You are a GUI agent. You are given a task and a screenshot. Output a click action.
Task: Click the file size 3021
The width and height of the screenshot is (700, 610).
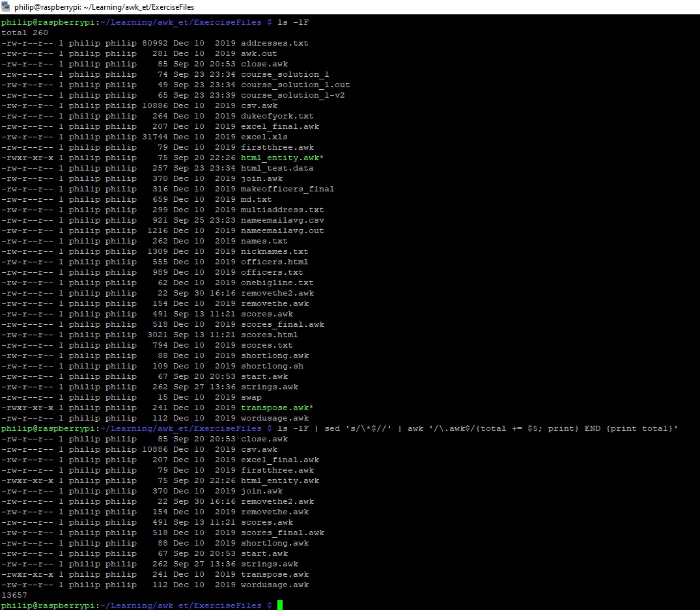[x=158, y=335]
